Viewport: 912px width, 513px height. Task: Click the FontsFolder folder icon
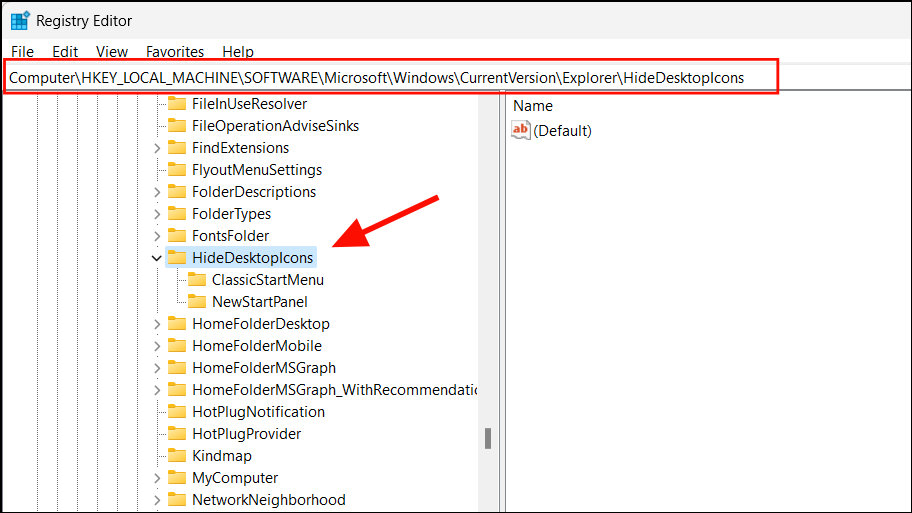point(177,236)
